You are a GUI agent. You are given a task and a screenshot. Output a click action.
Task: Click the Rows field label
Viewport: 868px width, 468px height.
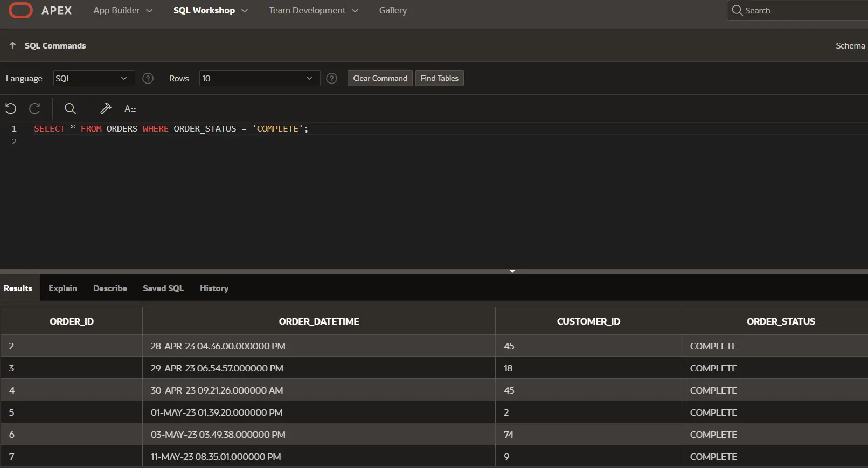click(179, 79)
